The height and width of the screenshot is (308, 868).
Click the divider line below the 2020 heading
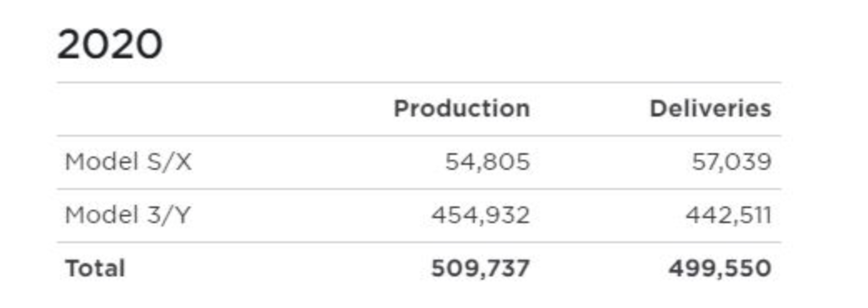tap(419, 82)
